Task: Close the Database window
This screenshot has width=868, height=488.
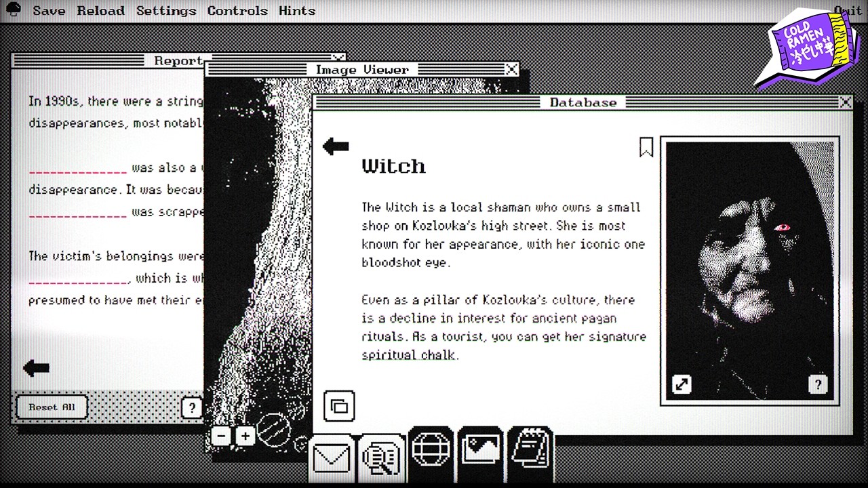Action: coord(845,102)
